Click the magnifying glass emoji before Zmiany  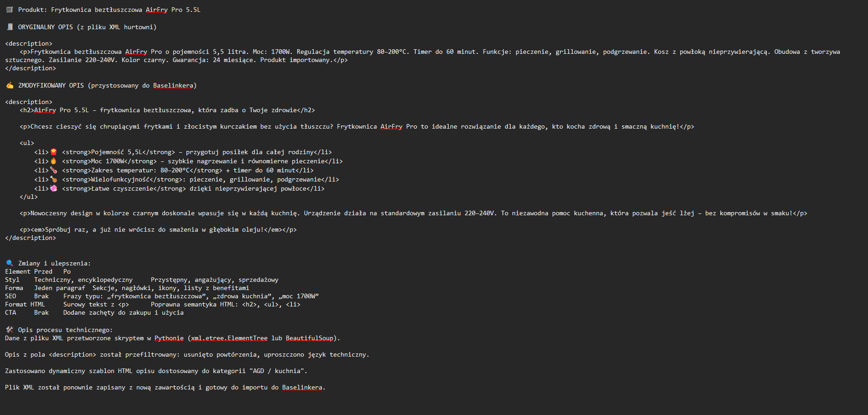[x=10, y=263]
